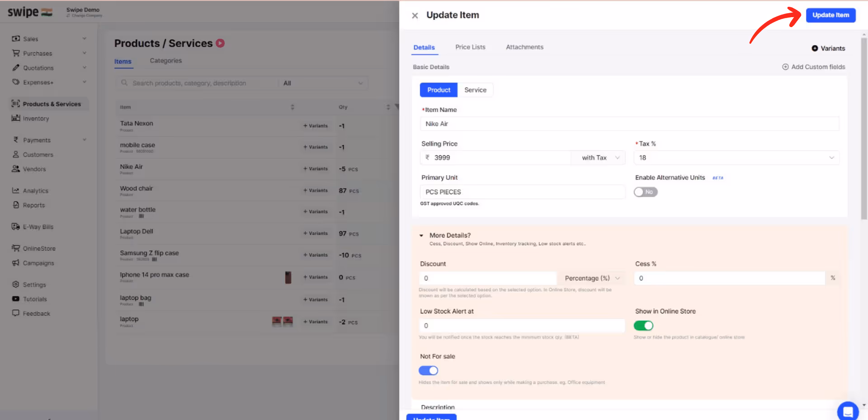Open the Categories tab
This screenshot has height=420, width=868.
point(166,61)
